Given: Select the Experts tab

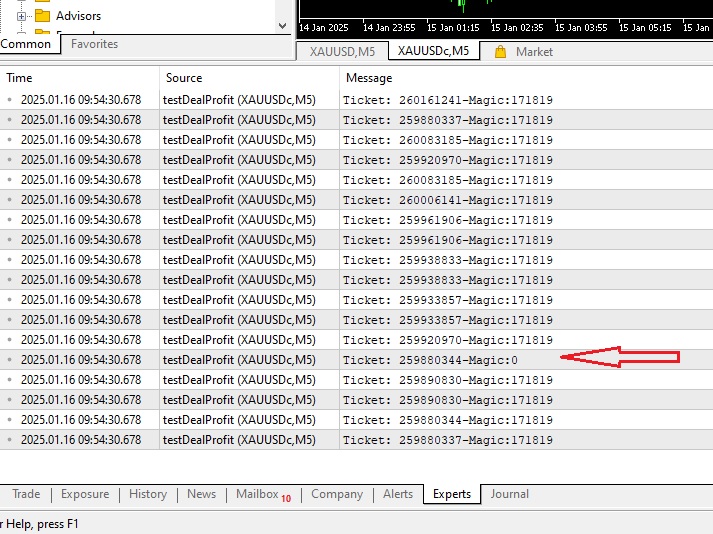Looking at the screenshot, I should point(452,494).
